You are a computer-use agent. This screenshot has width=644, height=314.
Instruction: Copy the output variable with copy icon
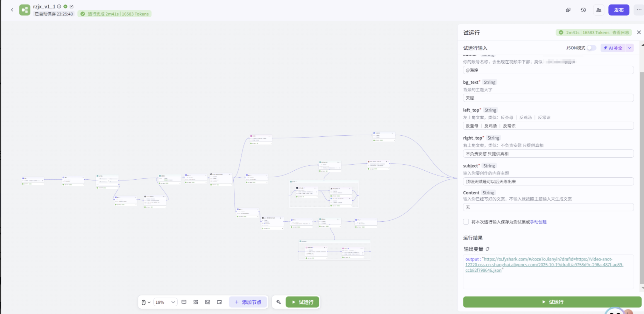pyautogui.click(x=488, y=249)
